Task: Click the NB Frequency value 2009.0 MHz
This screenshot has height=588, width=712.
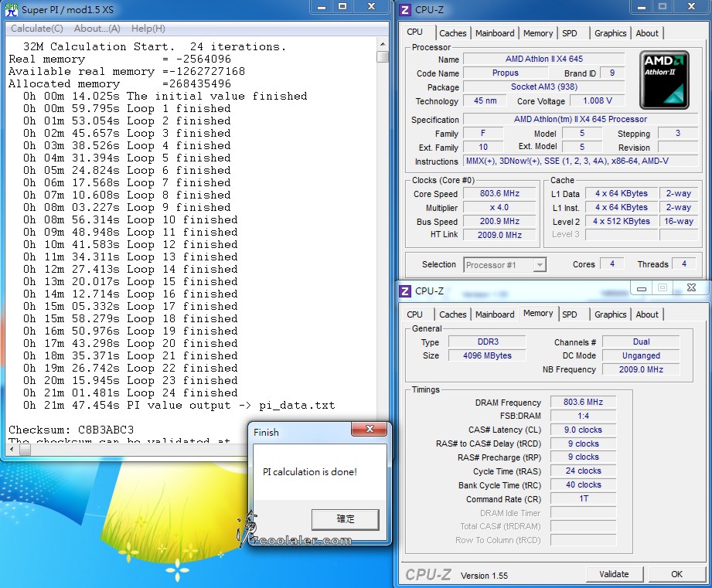Action: coord(641,370)
